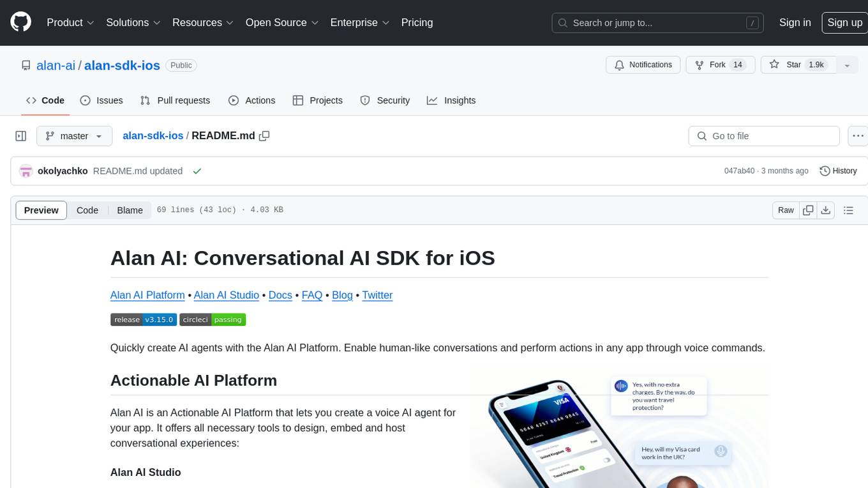Screen dimensions: 868x488
Task: Switch to Blame view
Action: tap(130, 210)
